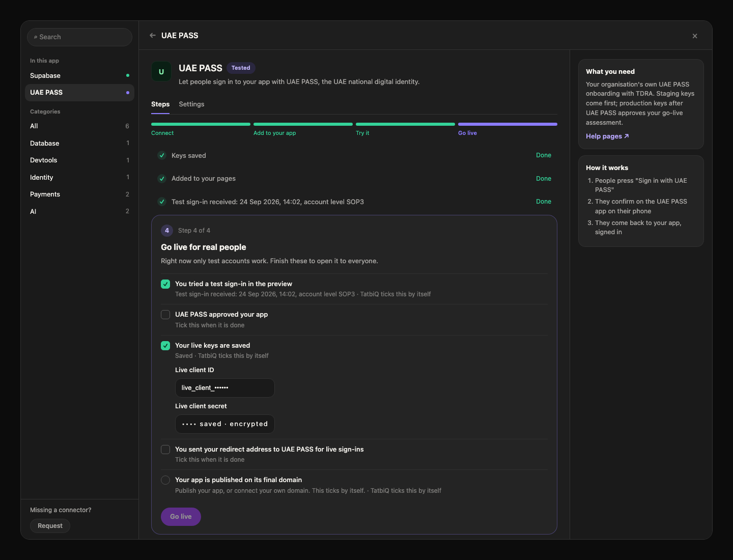
Task: Filter by Devtools category
Action: (79, 160)
